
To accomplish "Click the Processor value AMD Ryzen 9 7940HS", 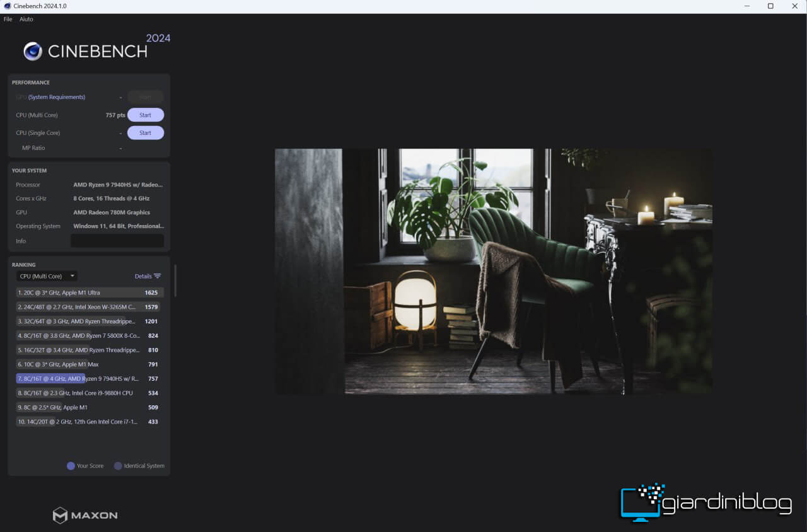I will 118,185.
